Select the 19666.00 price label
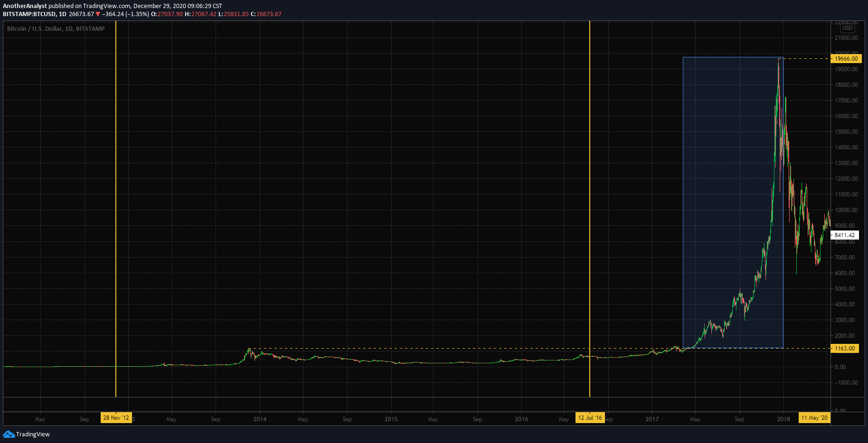 click(846, 59)
